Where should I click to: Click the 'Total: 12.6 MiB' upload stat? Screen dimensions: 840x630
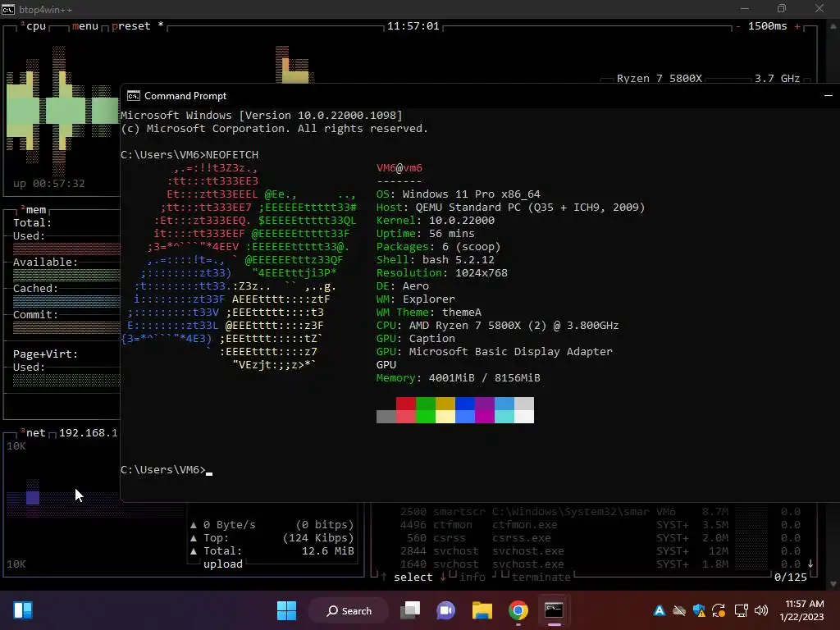pos(279,550)
